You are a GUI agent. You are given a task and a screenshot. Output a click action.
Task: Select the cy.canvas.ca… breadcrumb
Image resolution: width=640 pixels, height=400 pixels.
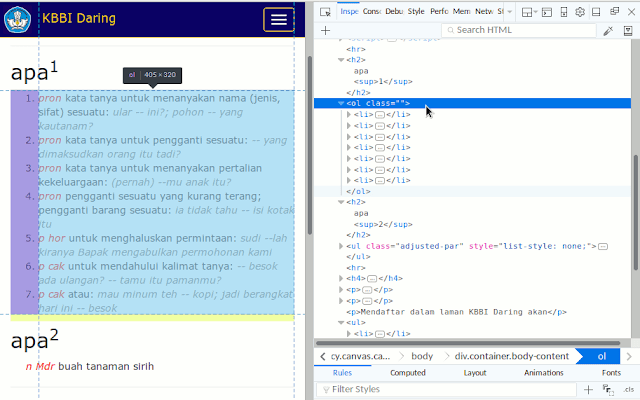(x=360, y=356)
